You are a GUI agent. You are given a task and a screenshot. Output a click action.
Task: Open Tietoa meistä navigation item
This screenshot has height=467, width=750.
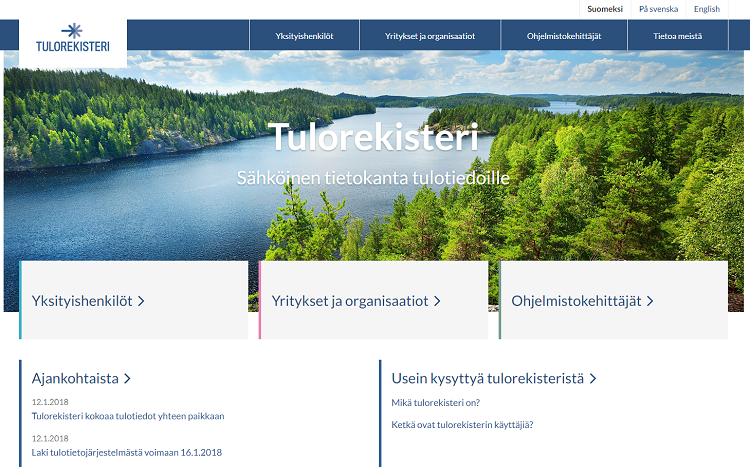click(x=677, y=36)
